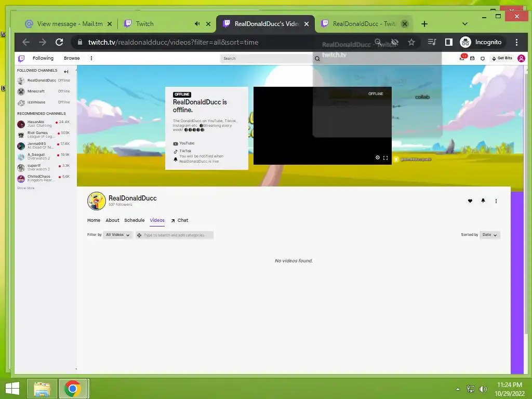Open a new browser tab
The image size is (532, 399).
click(x=424, y=24)
